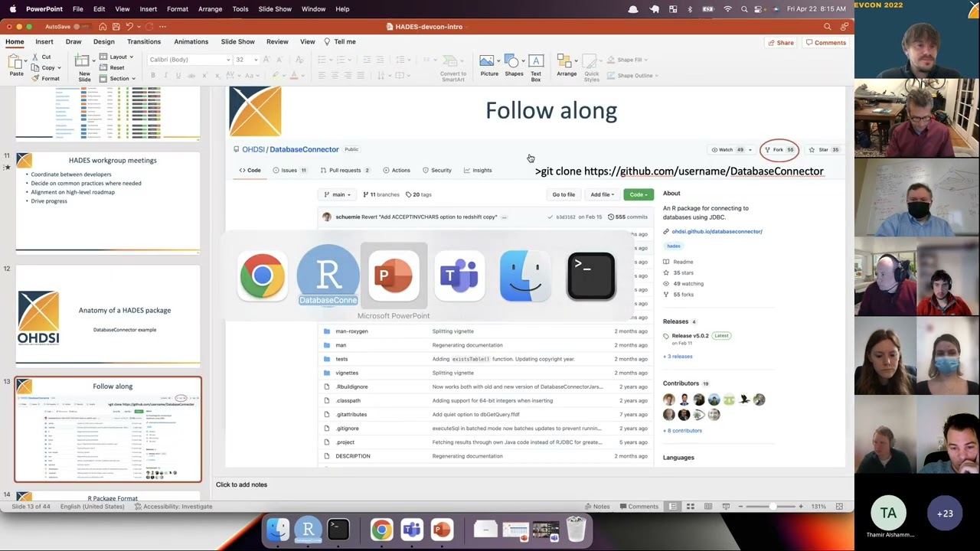The width and height of the screenshot is (980, 551).
Task: Open the Quick Access Toolbar more menu
Action: [163, 27]
